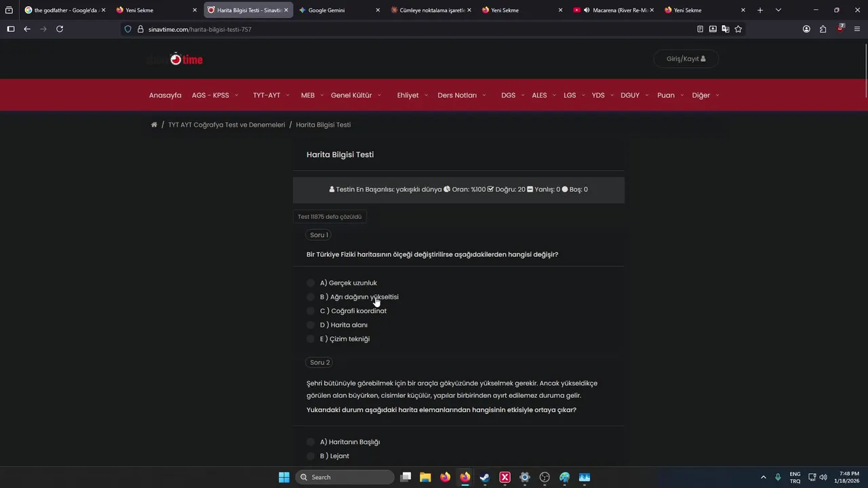Reload the page with the refresh icon
This screenshot has height=488, width=868.
point(60,29)
